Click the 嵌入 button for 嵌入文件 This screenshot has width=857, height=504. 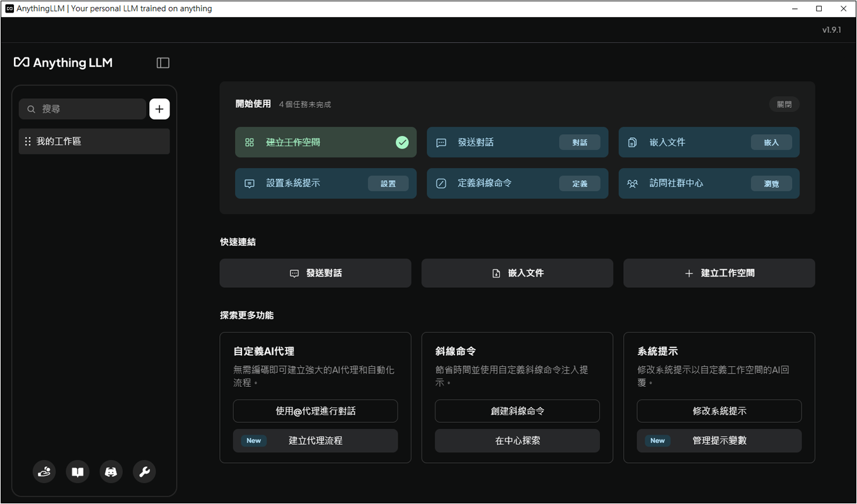coord(771,142)
